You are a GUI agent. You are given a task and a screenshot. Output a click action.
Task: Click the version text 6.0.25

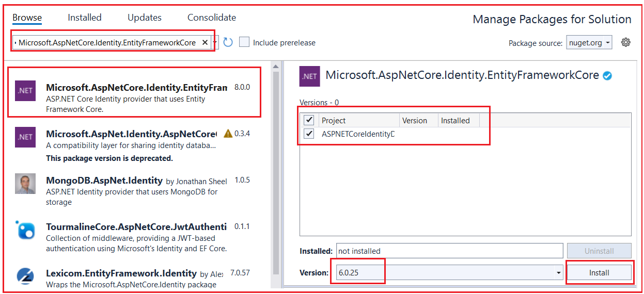click(x=350, y=273)
